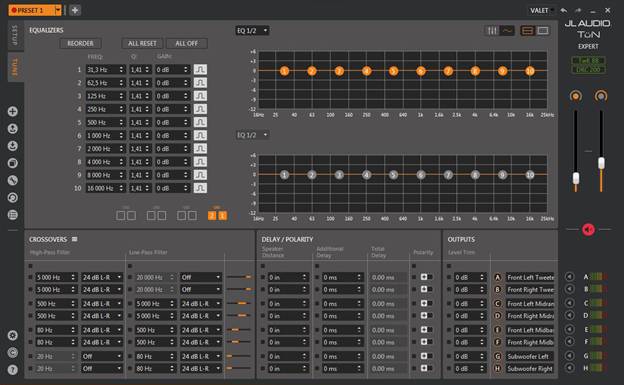Toggle polarity for Front Left Tweeter

click(x=424, y=277)
